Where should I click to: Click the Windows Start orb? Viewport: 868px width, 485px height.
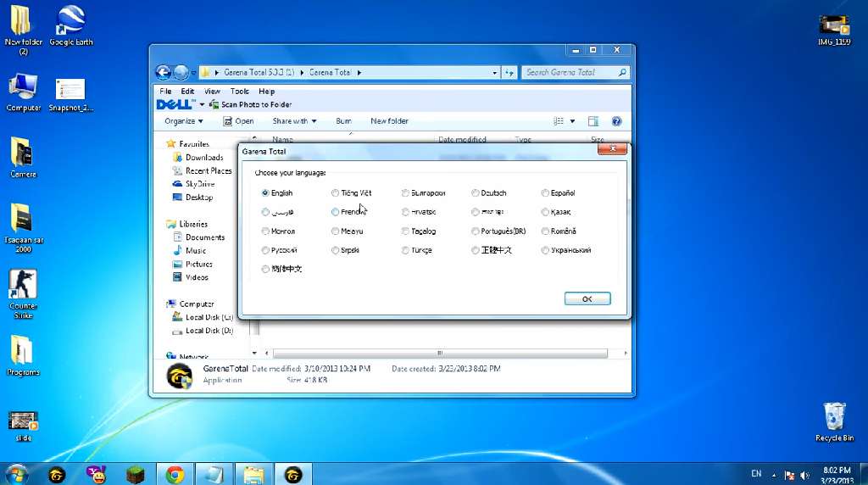point(17,473)
